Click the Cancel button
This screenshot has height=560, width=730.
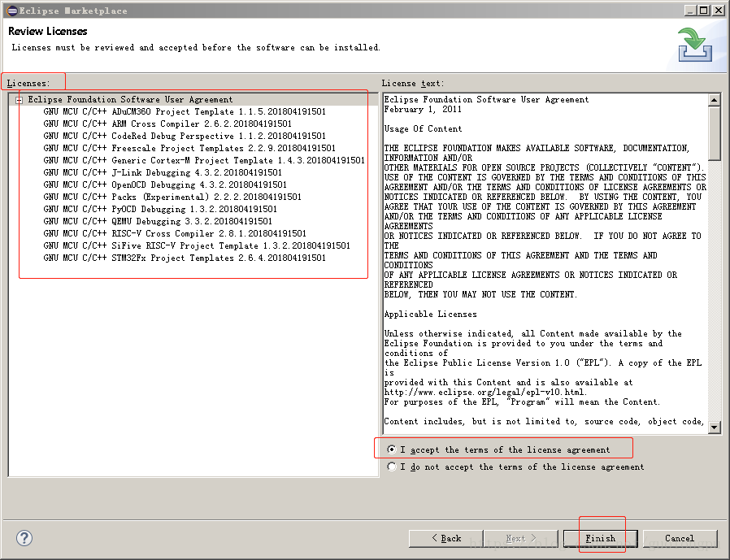[x=680, y=538]
